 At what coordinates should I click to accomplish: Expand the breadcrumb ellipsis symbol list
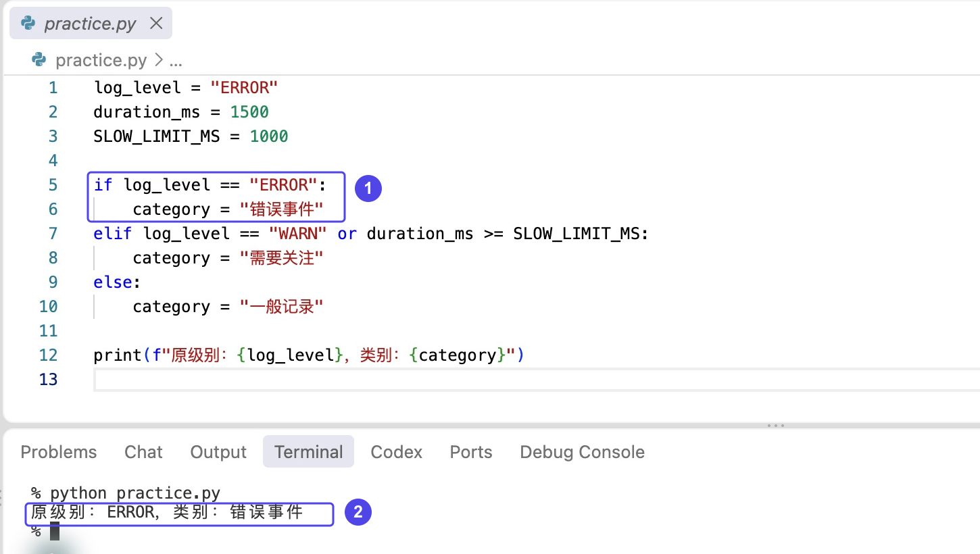tap(175, 61)
